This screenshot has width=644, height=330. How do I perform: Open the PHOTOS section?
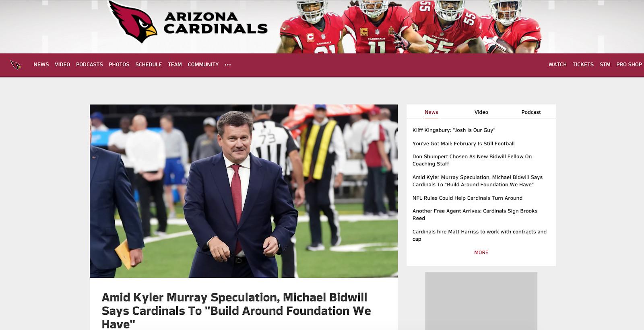(x=119, y=64)
